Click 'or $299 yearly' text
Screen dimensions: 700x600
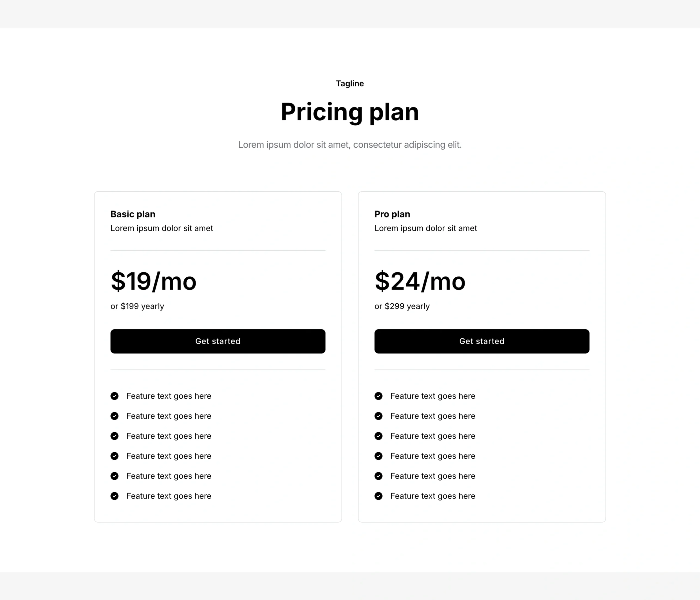click(x=402, y=306)
